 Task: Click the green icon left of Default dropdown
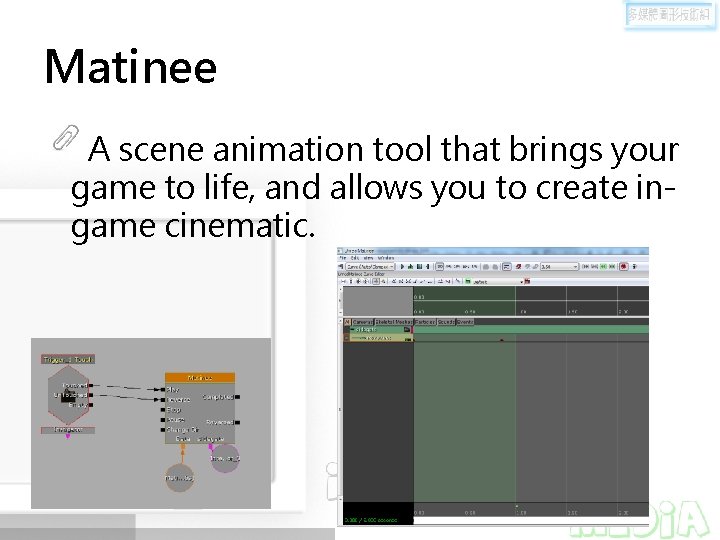coord(467,281)
